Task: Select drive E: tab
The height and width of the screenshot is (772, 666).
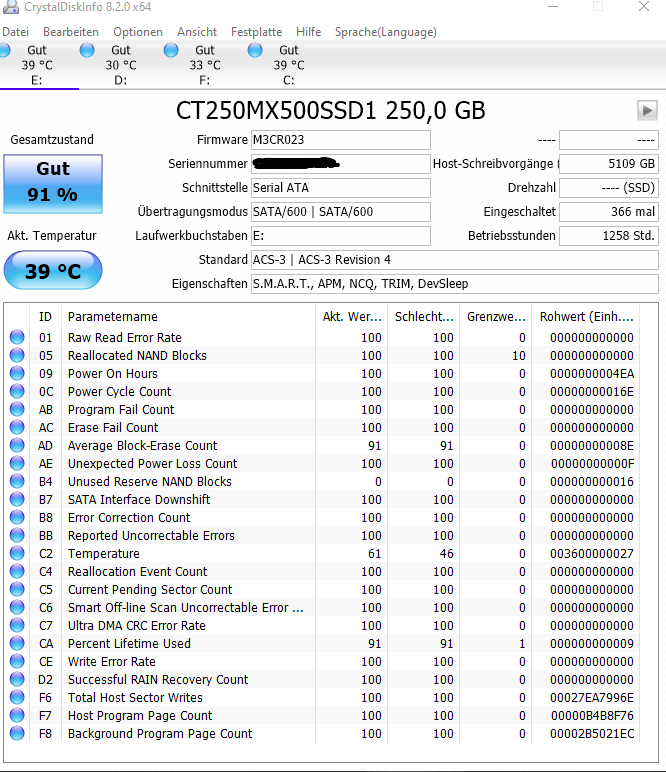Action: click(37, 65)
